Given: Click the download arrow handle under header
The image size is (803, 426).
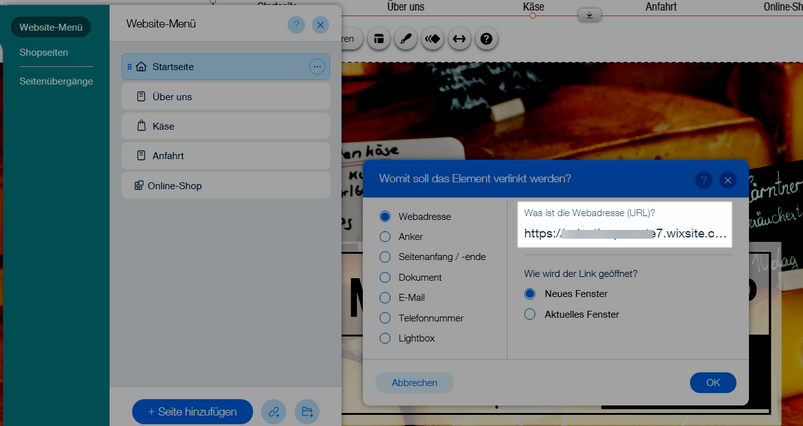Looking at the screenshot, I should pyautogui.click(x=589, y=15).
